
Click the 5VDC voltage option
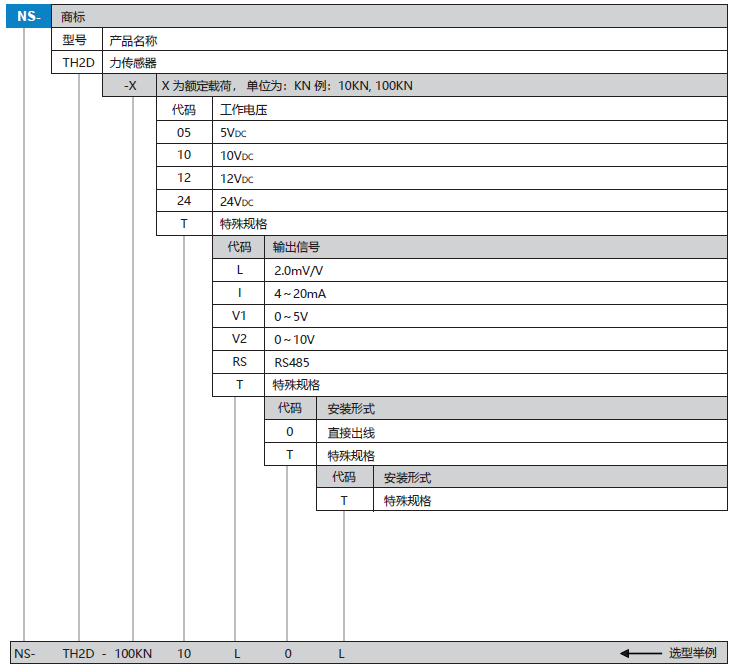(237, 133)
